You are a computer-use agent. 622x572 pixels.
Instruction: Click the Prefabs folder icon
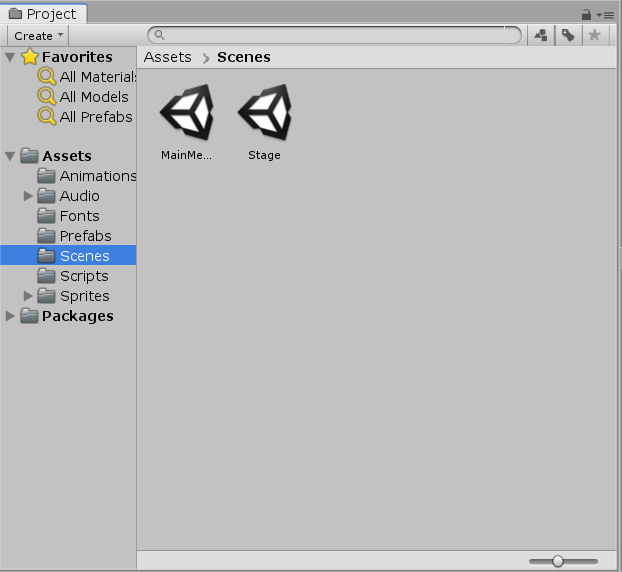(x=46, y=236)
